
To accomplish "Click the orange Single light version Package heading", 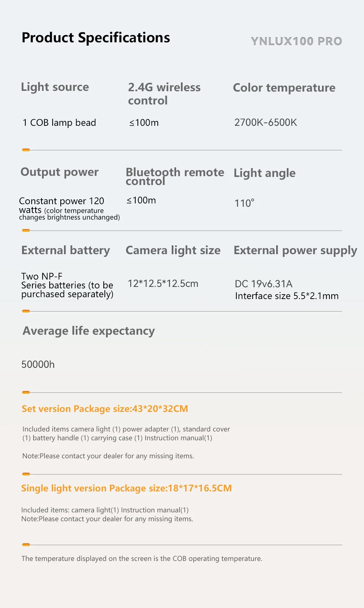I will pos(126,488).
